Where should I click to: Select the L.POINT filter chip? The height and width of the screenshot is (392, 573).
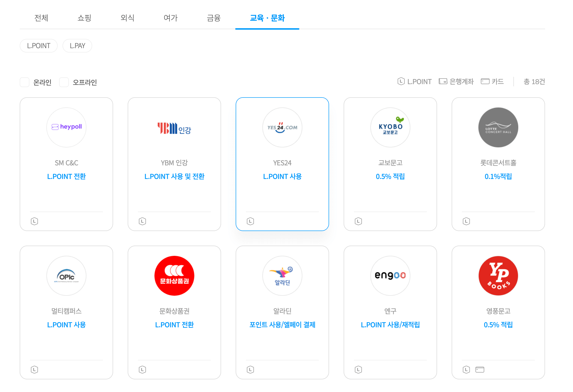click(x=38, y=45)
